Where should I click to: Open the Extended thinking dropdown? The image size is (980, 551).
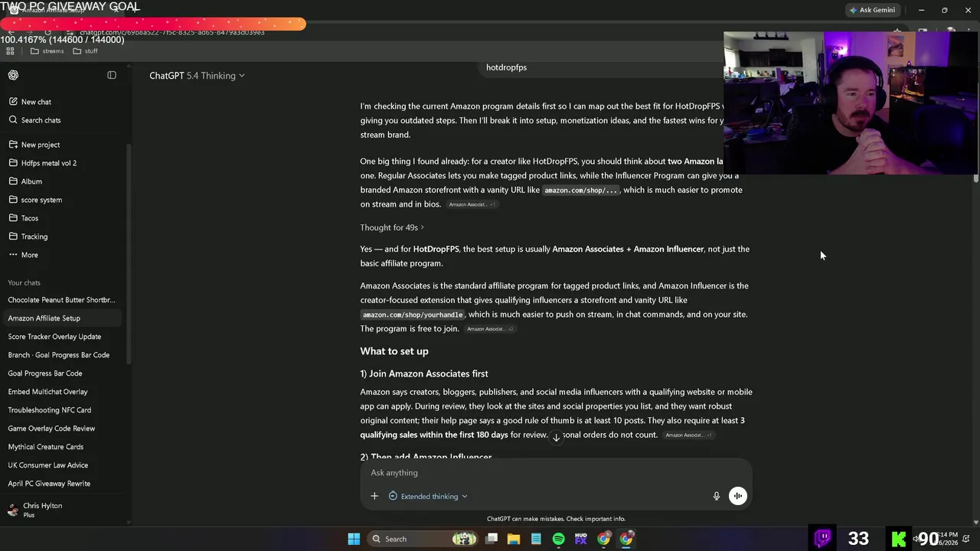[x=428, y=496]
